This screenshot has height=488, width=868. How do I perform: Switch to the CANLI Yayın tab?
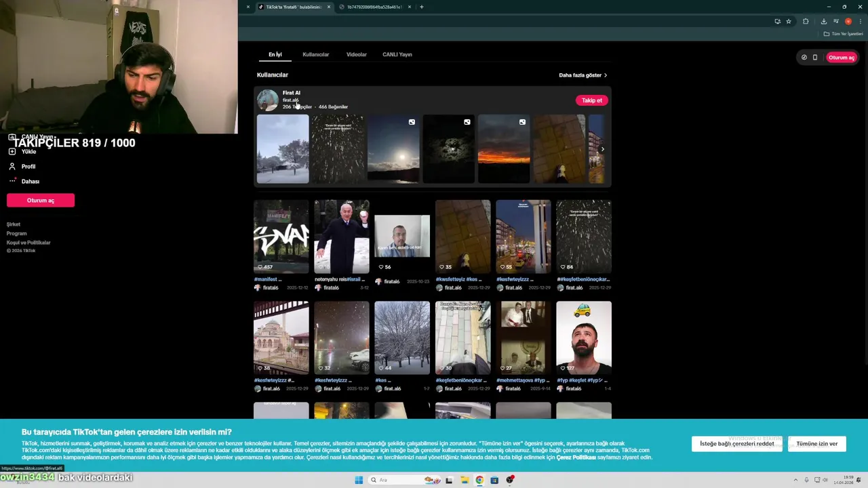coord(397,54)
